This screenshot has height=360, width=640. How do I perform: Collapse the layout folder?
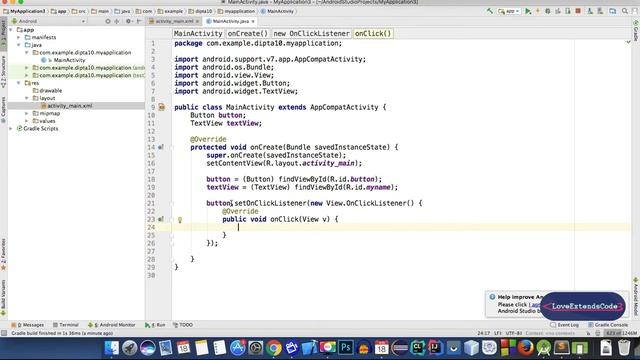coord(27,98)
